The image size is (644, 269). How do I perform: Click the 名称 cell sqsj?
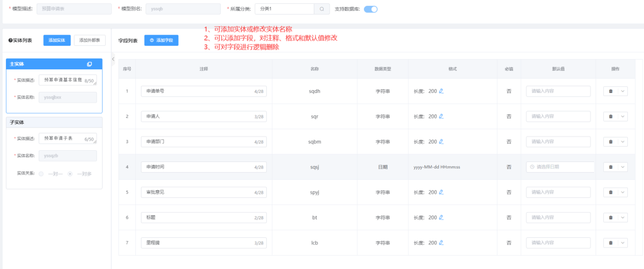315,167
